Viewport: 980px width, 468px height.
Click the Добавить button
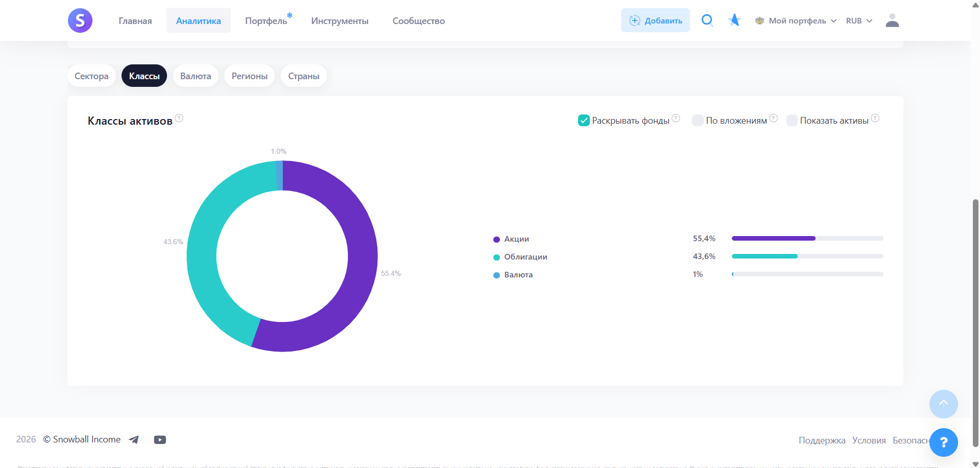point(655,20)
